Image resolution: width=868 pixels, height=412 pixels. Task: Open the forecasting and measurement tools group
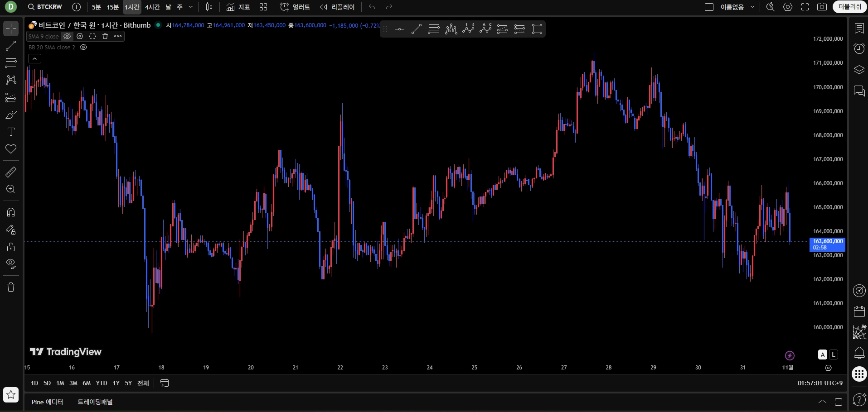(x=11, y=97)
